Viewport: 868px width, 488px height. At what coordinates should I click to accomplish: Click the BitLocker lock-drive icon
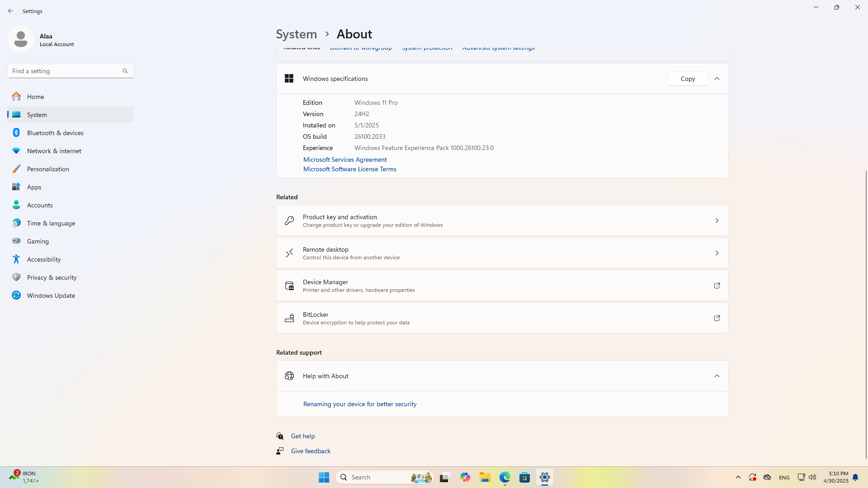tap(289, 318)
